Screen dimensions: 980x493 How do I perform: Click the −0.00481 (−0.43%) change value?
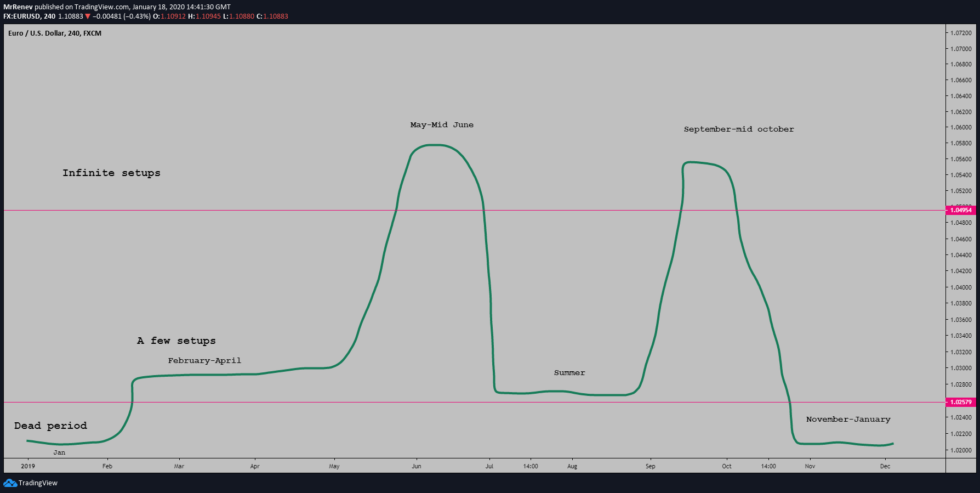pos(122,16)
